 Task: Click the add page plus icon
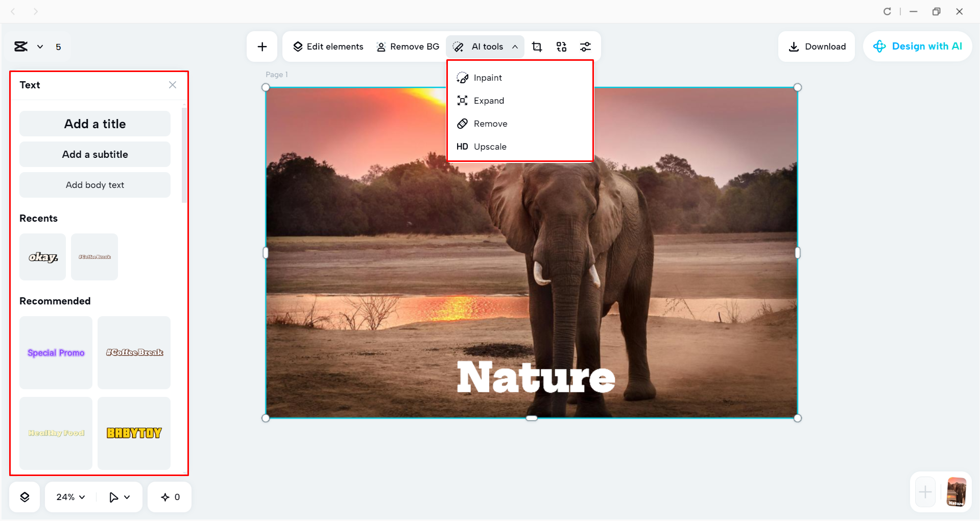point(924,492)
